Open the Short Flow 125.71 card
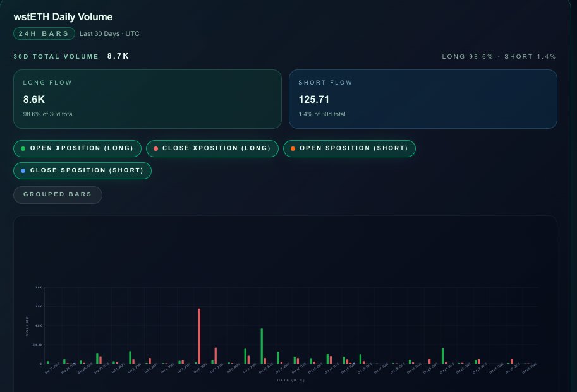The height and width of the screenshot is (392, 577). 423,99
